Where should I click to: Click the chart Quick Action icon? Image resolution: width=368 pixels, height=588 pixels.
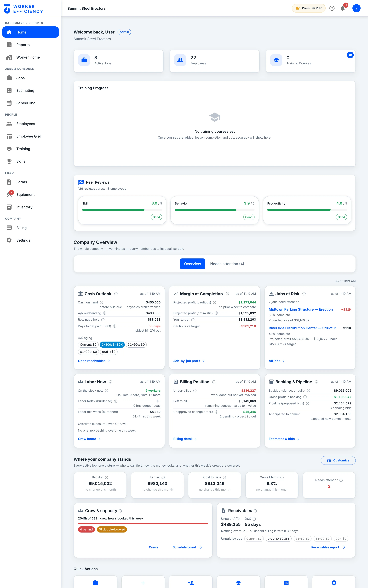tap(286, 583)
